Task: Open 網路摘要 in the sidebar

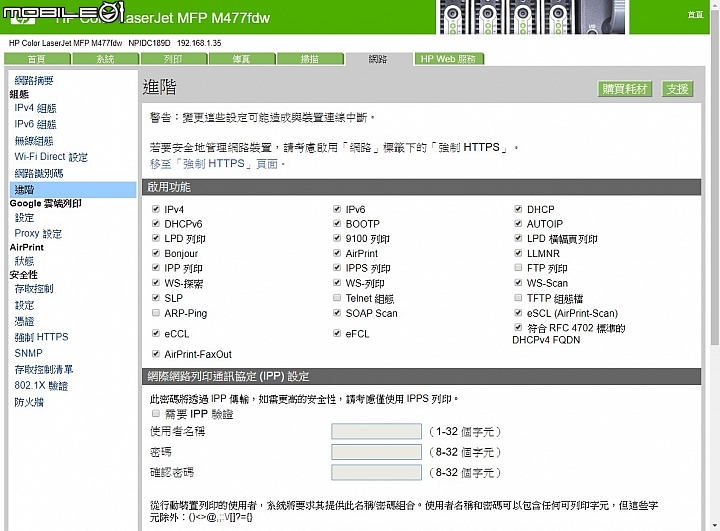Action: 34,81
